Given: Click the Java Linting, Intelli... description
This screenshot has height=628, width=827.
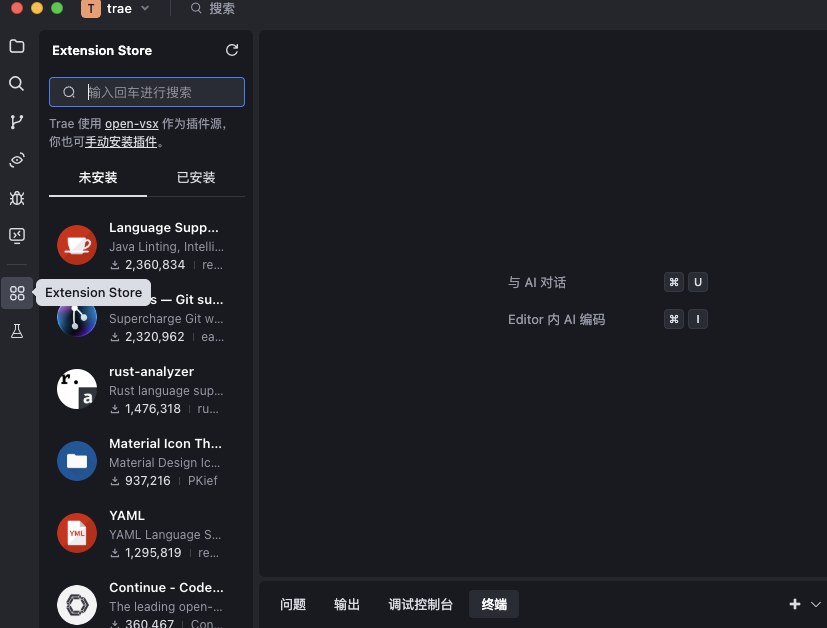Looking at the screenshot, I should click(x=166, y=247).
